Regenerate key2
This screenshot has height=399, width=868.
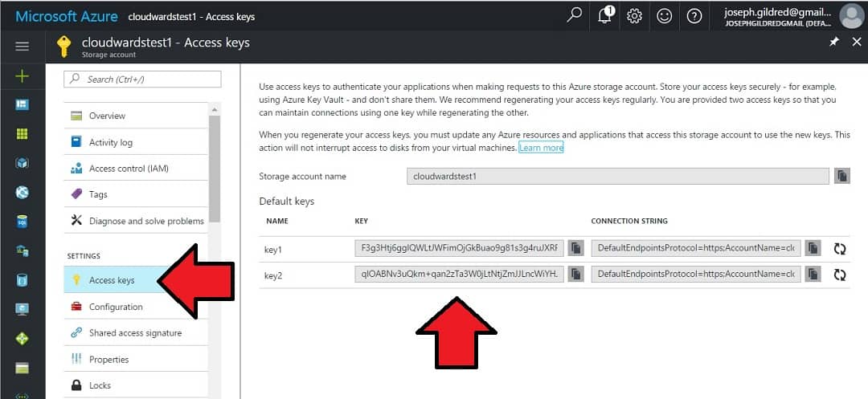[840, 274]
